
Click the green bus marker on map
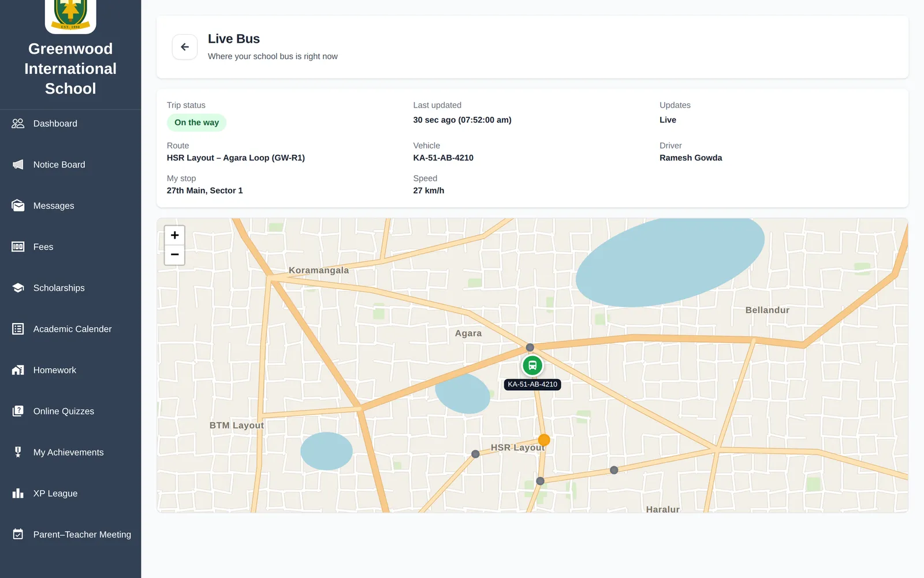tap(532, 365)
